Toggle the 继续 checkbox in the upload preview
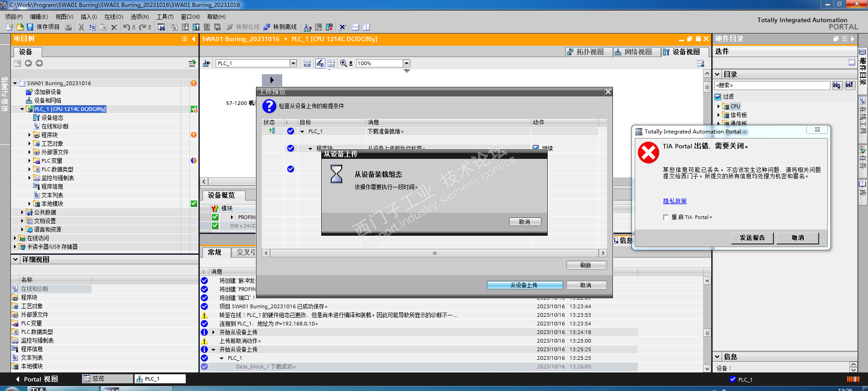868x391 pixels. tap(536, 148)
